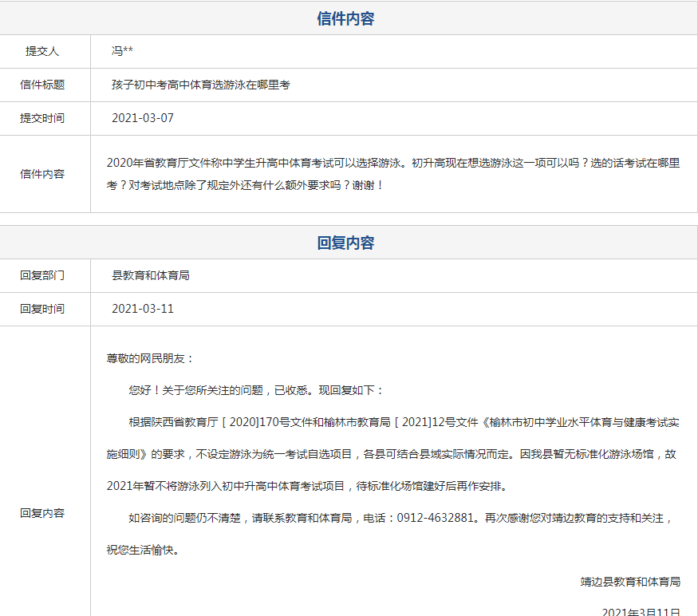698x616 pixels.
Task: Click the 信件内容 section header title
Action: [x=345, y=19]
